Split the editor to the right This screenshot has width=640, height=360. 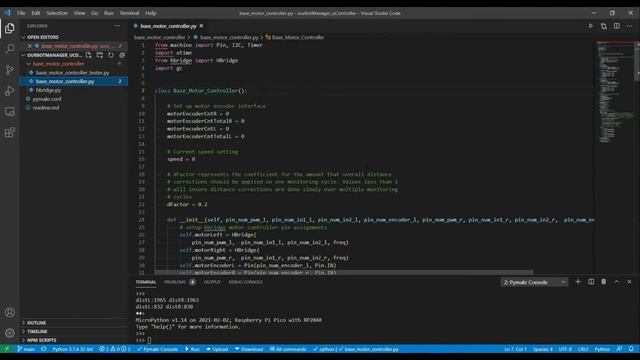tap(617, 26)
